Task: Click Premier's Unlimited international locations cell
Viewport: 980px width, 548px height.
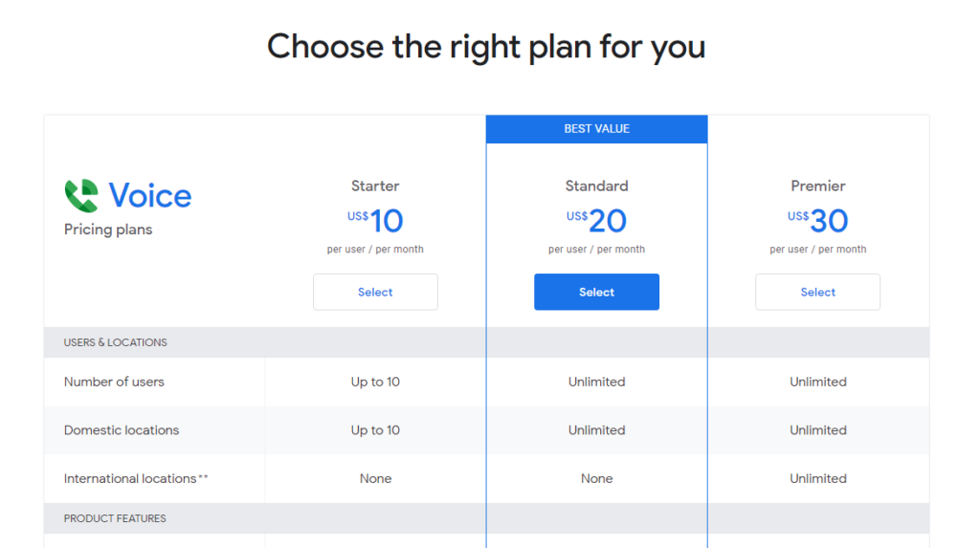Action: (x=818, y=478)
